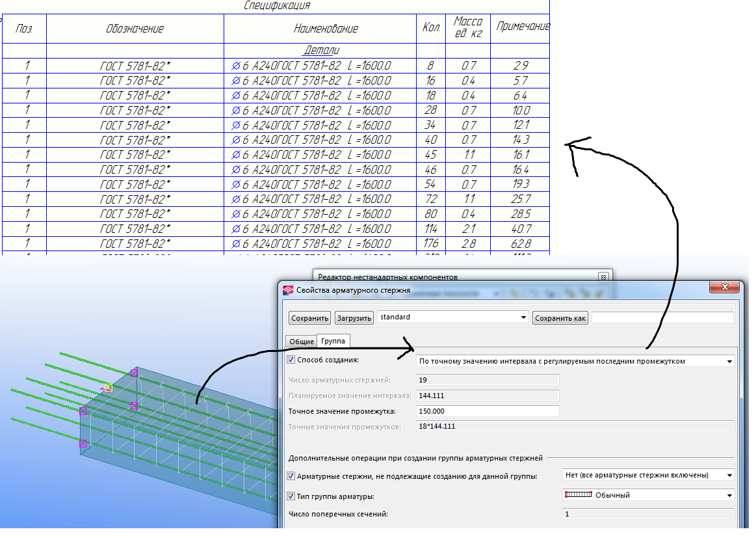
Task: Toggle the Арматурные стержни, не подлежащие созданию checkbox
Action: tap(291, 476)
